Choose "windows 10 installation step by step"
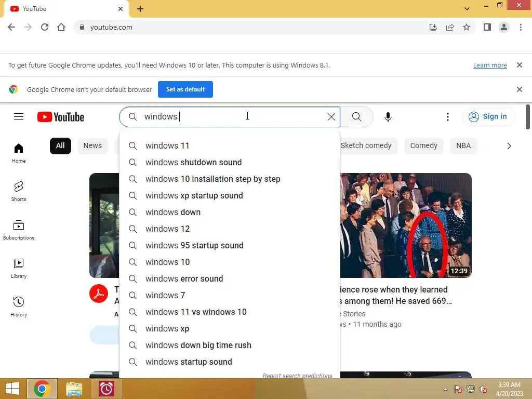 [230, 179]
